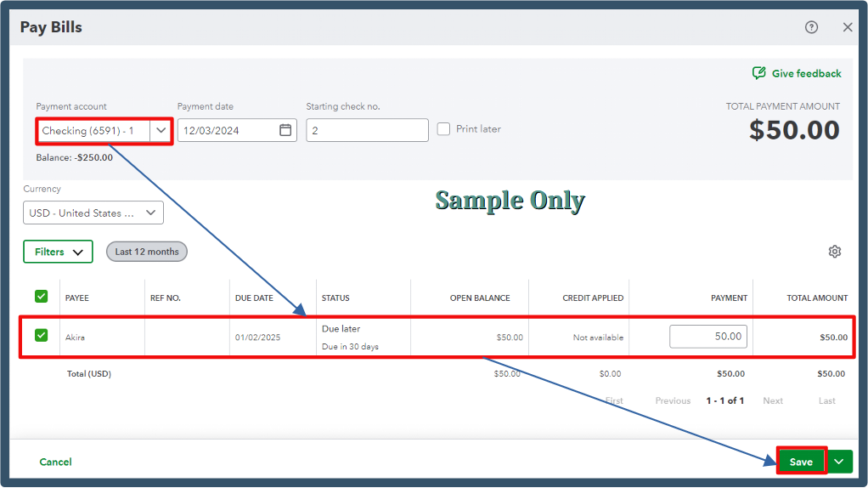This screenshot has height=488, width=868.
Task: Open the Give feedback link
Action: [x=806, y=74]
